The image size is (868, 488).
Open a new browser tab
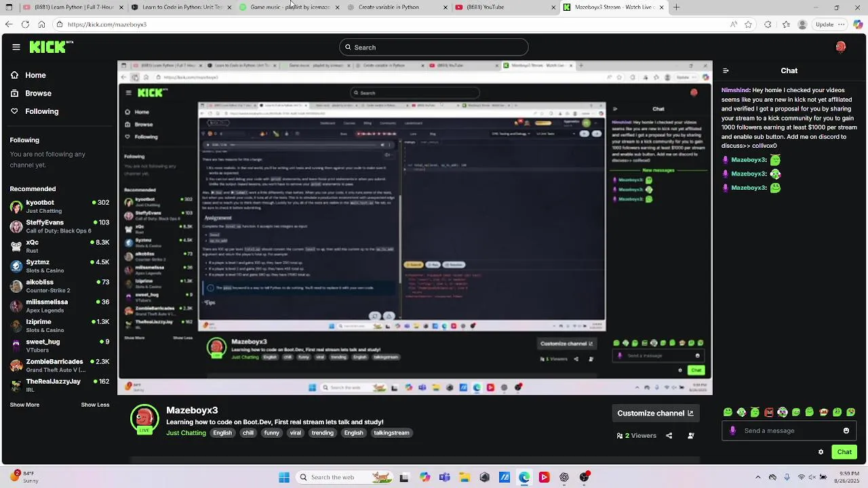[676, 7]
